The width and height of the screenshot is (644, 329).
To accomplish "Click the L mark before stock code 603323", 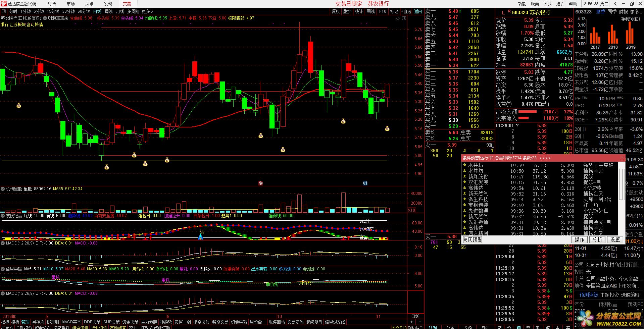I will (503, 13).
